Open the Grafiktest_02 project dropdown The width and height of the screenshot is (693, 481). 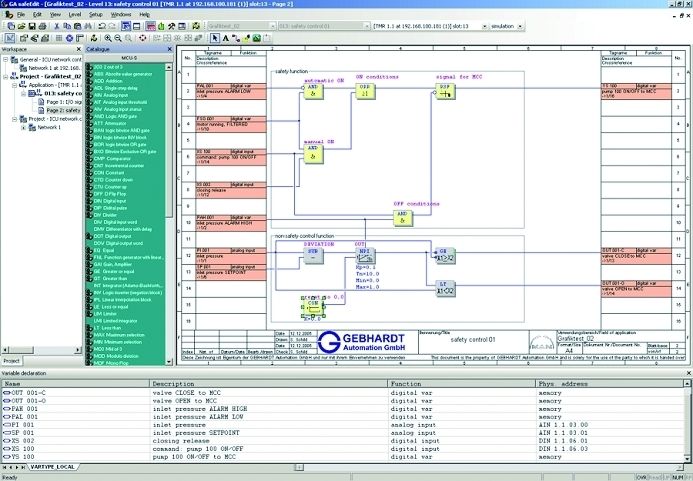tap(272, 26)
